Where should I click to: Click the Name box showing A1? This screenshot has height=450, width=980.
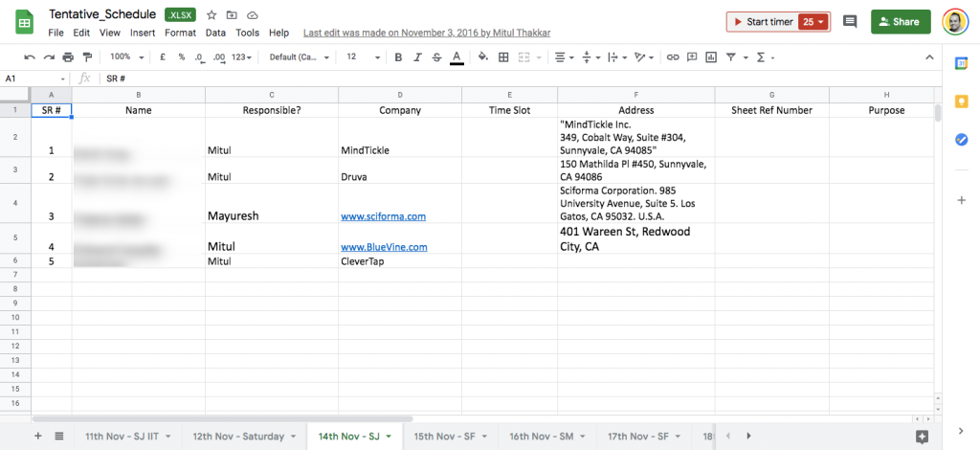[x=34, y=79]
